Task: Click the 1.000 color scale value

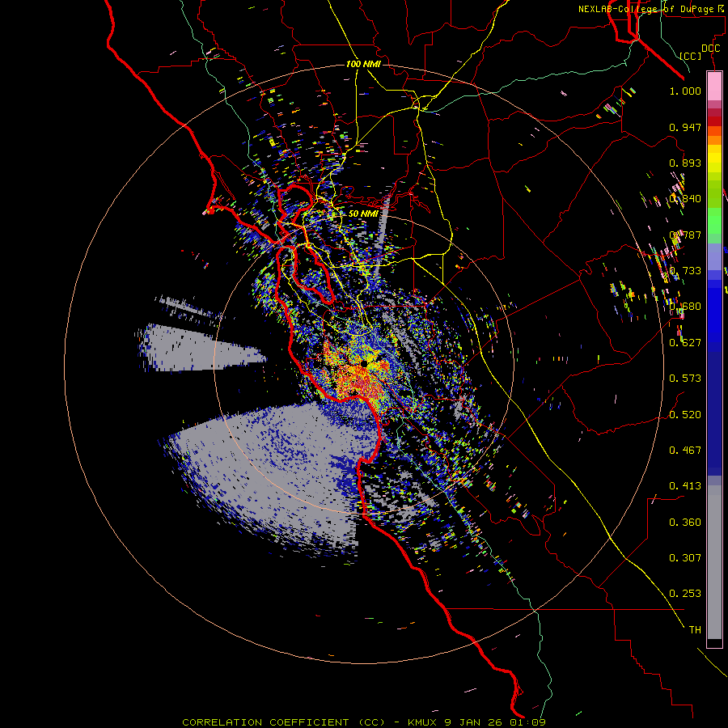Action: click(x=685, y=91)
